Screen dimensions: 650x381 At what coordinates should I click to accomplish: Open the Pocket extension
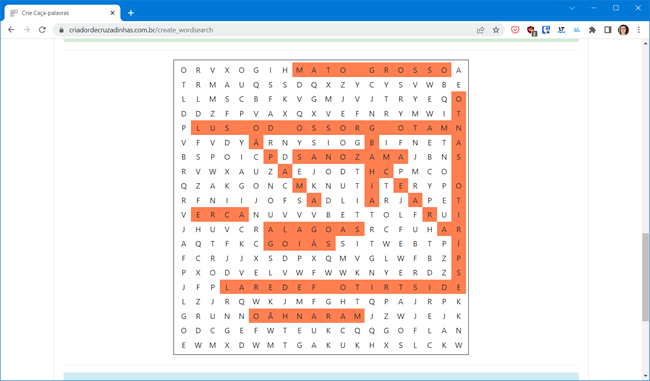point(515,30)
